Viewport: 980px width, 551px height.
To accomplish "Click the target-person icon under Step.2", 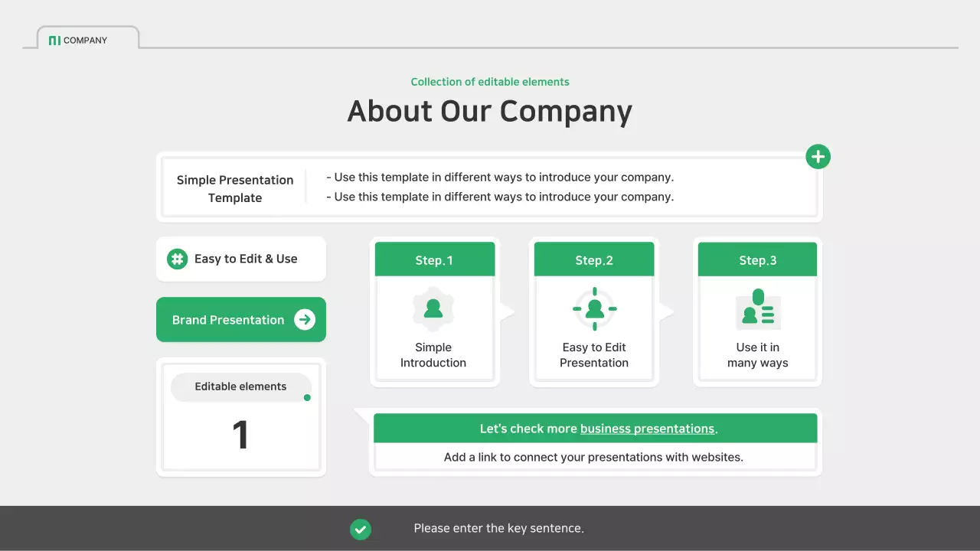I will (593, 309).
